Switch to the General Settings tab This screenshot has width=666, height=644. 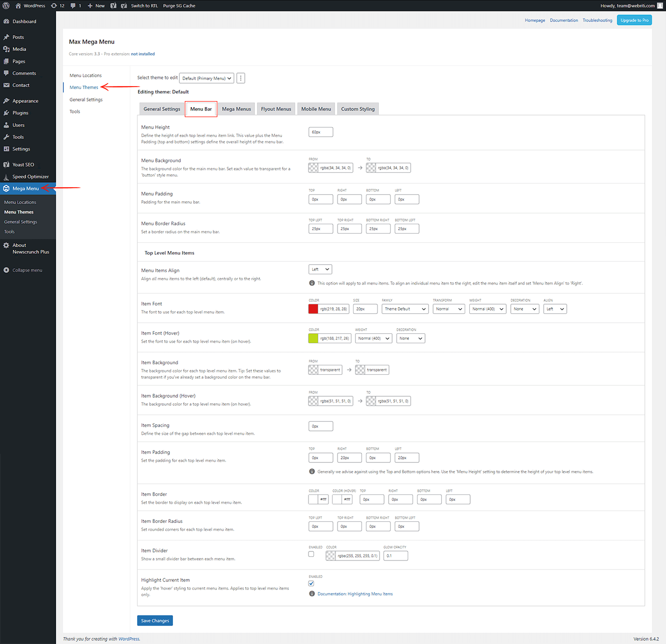click(x=162, y=109)
